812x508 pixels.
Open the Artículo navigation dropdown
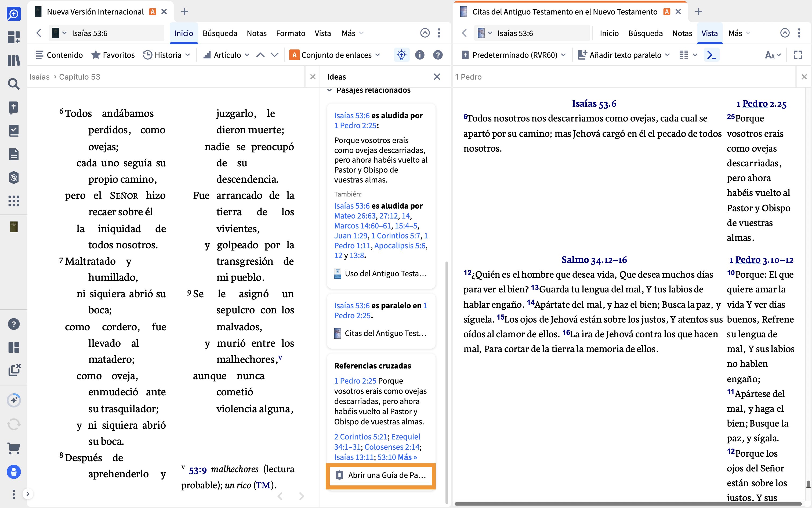pos(226,55)
